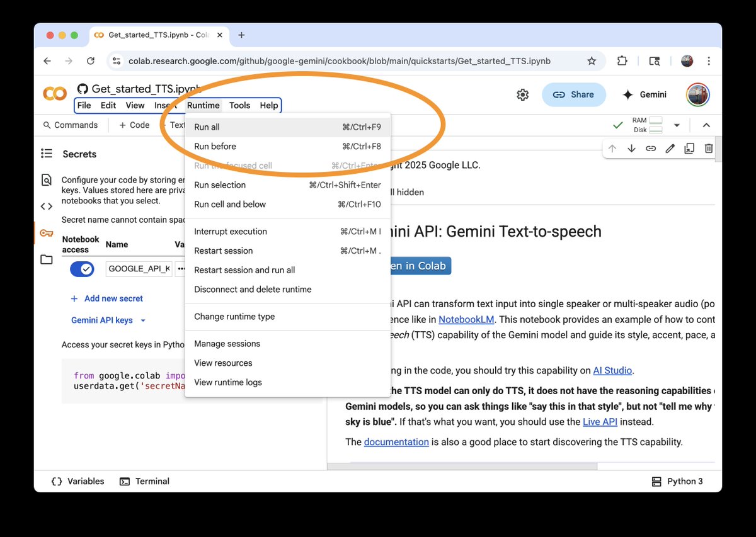
Task: Edit the GOOGLE_API_KEY name field
Action: click(139, 269)
